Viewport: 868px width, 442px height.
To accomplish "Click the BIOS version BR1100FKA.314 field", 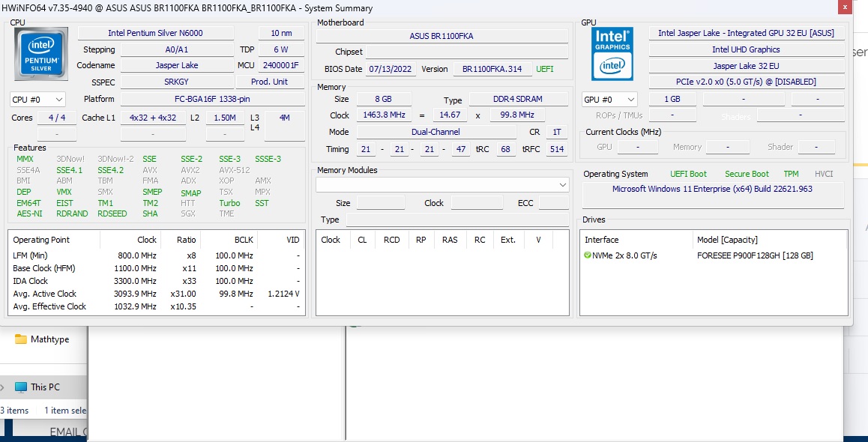I will click(x=492, y=69).
